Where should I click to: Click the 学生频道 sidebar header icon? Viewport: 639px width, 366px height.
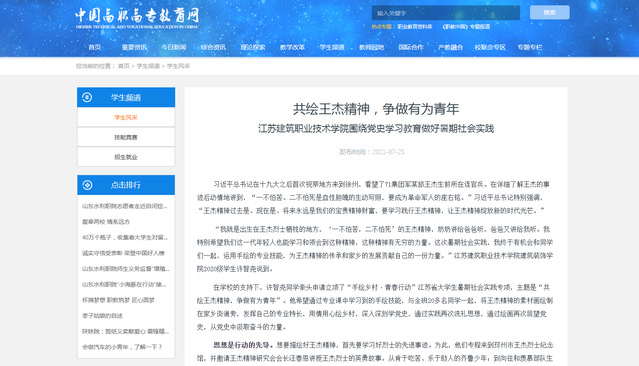(87, 97)
